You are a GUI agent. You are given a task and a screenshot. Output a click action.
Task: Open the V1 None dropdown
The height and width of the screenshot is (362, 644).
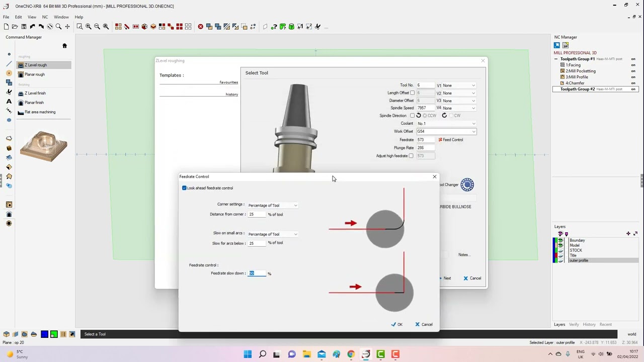click(x=459, y=85)
